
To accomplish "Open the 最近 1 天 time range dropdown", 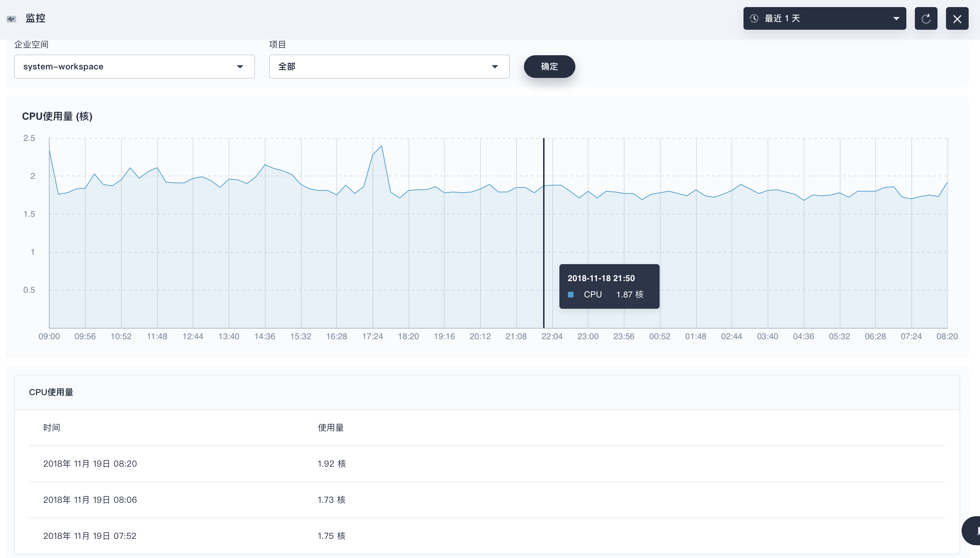I will pos(825,18).
